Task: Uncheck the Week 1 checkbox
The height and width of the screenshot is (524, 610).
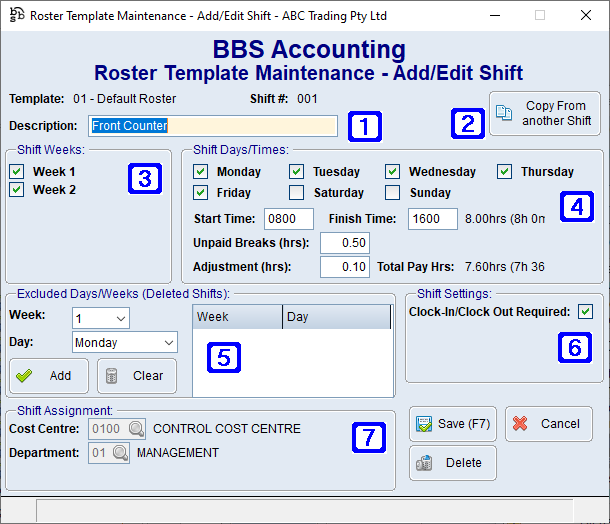Action: pyautogui.click(x=17, y=172)
